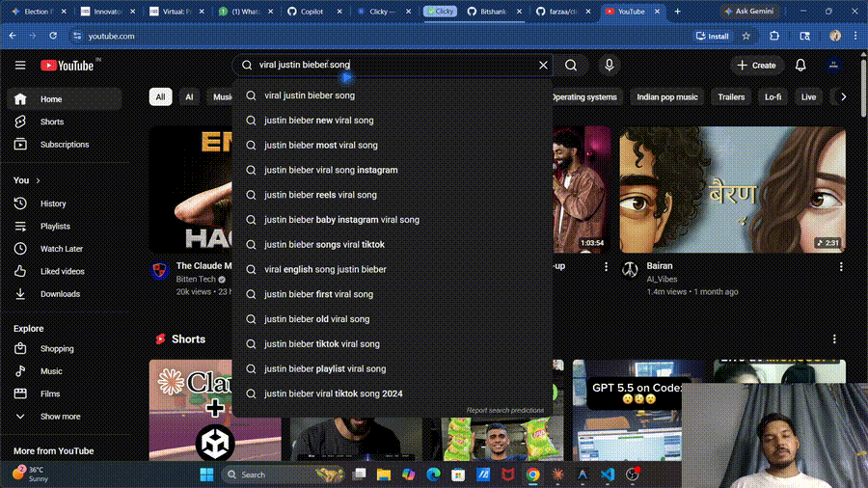Image resolution: width=868 pixels, height=488 pixels.
Task: Click the Bairan video title
Action: pyautogui.click(x=660, y=266)
